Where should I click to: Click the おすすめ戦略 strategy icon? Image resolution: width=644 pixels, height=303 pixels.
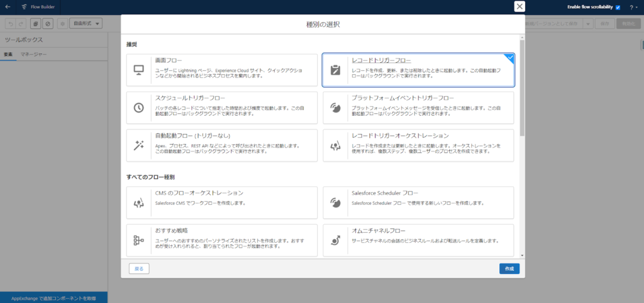click(139, 240)
